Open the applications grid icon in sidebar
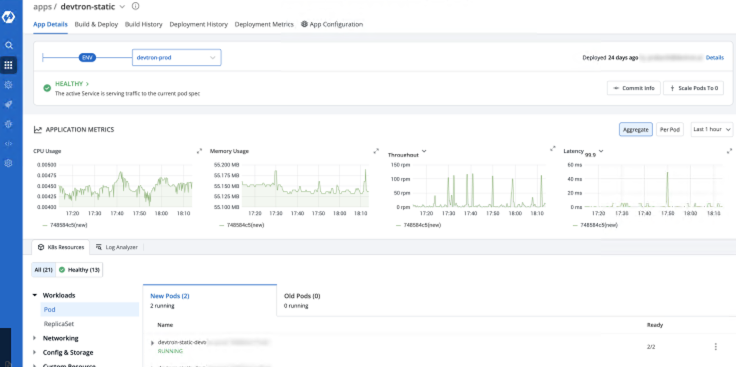This screenshot has height=367, width=736. [8, 65]
